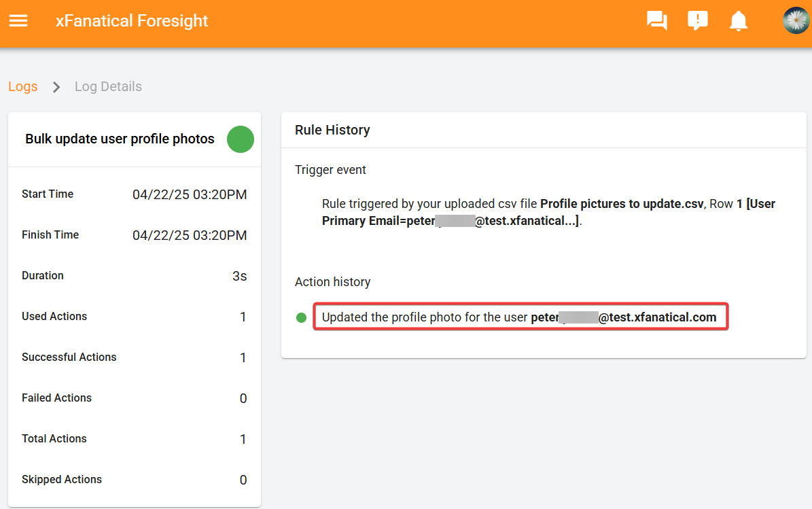812x509 pixels.
Task: Click the Successful Actions label
Action: pyautogui.click(x=69, y=357)
